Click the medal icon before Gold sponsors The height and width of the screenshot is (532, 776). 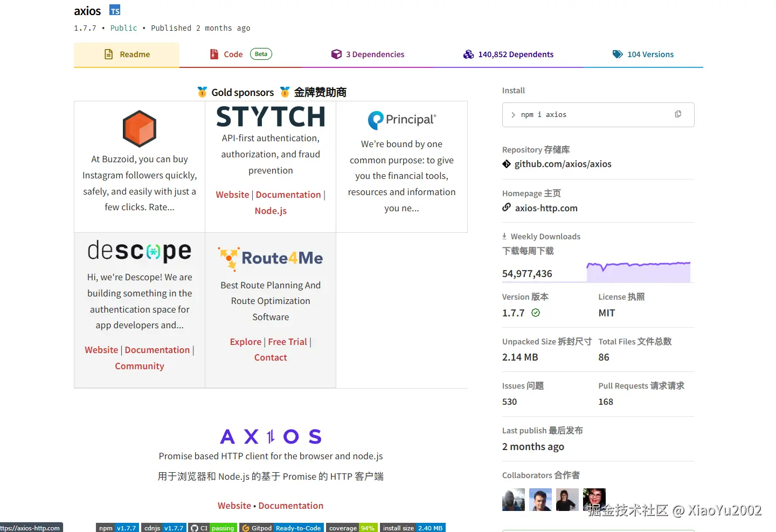[x=202, y=92]
